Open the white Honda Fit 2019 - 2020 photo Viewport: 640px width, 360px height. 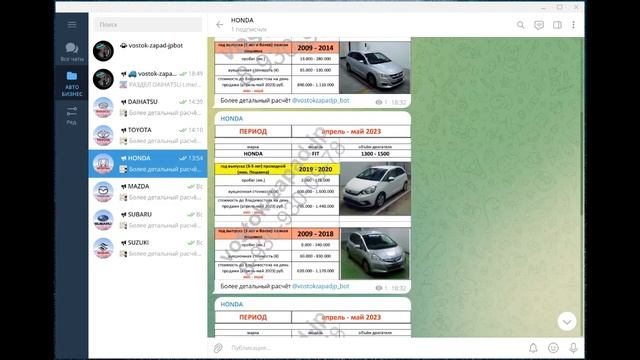pyautogui.click(x=375, y=189)
